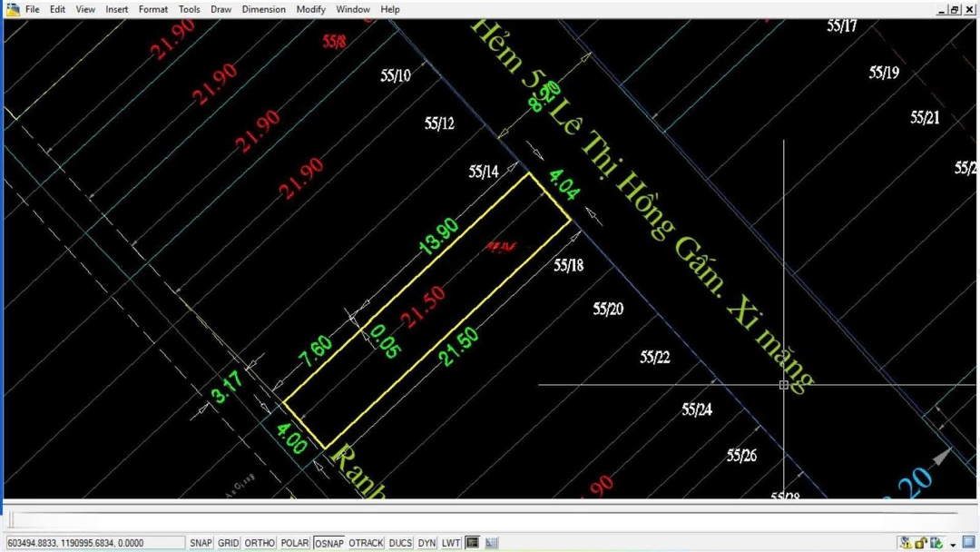The image size is (980, 552).
Task: Click the LWT lineweight button
Action: point(451,543)
